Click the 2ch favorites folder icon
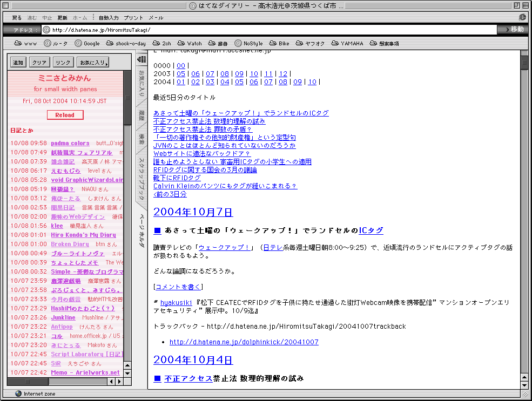This screenshot has width=532, height=401. point(157,43)
